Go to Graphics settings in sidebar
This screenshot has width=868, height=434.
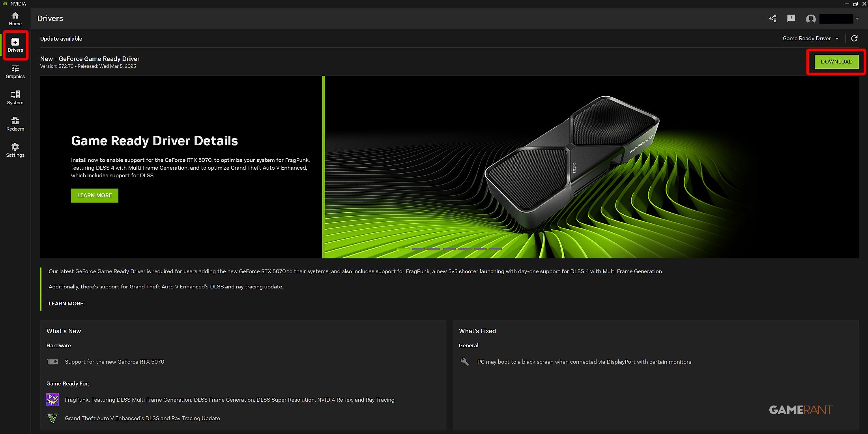point(15,71)
